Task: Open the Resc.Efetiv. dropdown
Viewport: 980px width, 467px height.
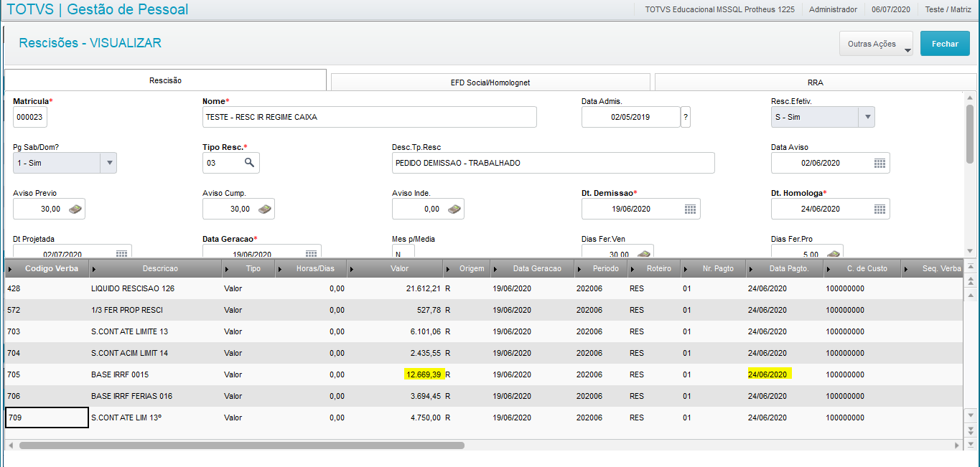Action: 867,117
